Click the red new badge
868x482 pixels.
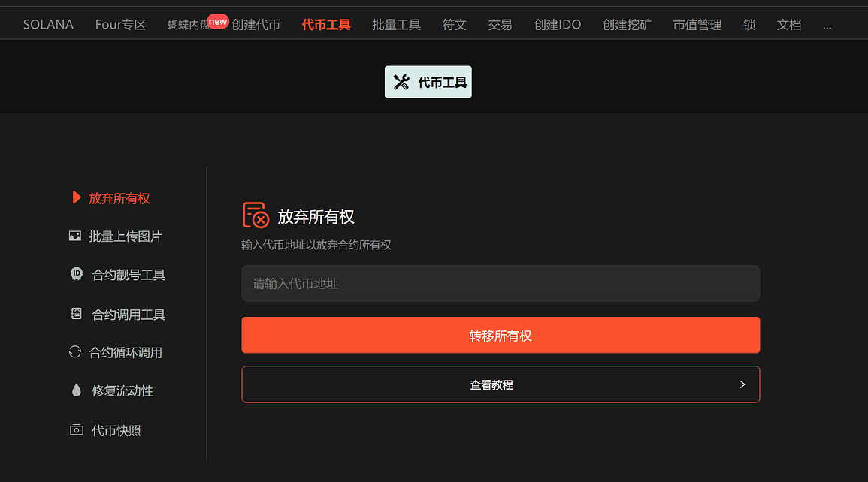click(217, 22)
